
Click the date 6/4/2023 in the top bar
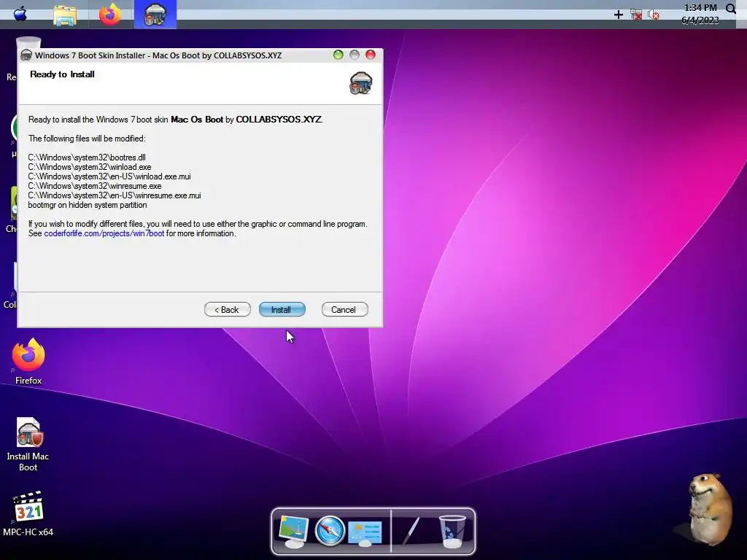700,20
